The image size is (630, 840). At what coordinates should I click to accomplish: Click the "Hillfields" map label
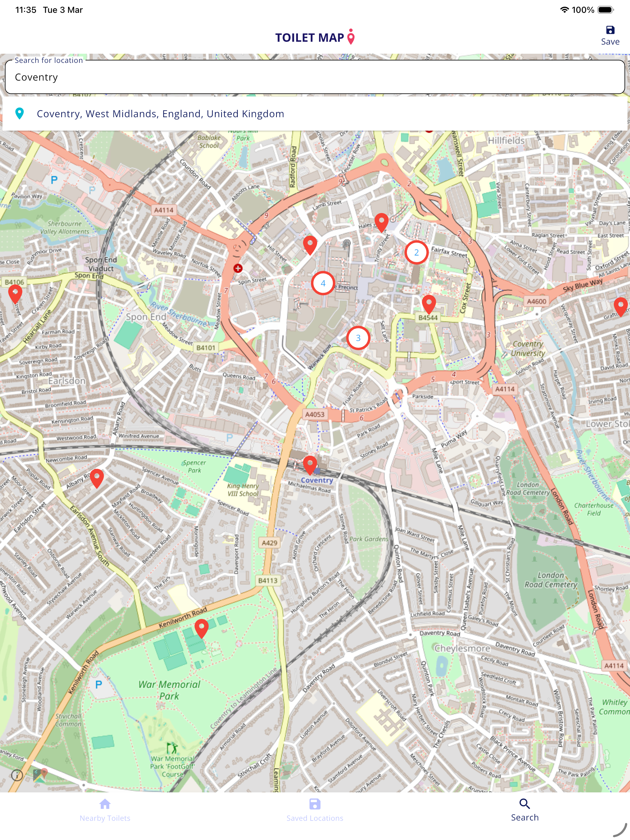[506, 140]
